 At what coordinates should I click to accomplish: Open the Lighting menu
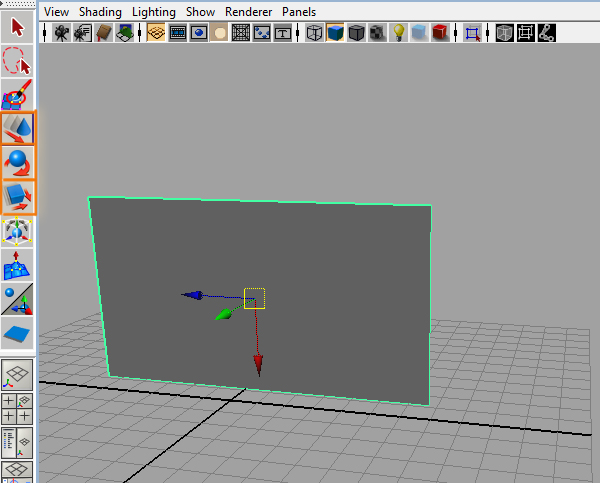[x=154, y=12]
